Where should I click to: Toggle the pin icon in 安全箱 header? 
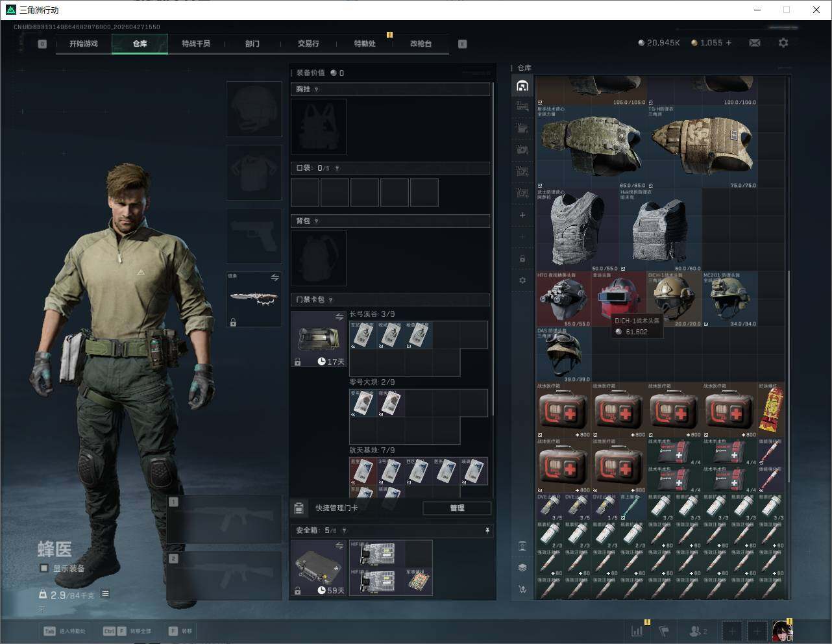pos(487,530)
